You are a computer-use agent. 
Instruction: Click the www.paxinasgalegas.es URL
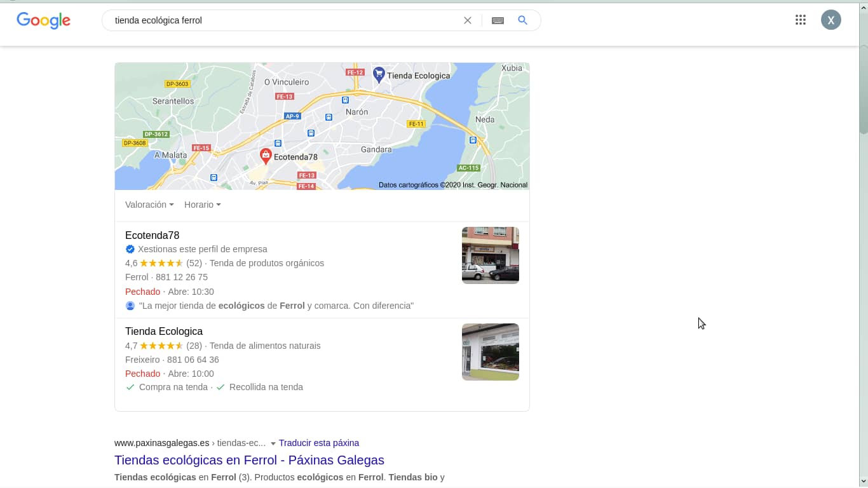click(x=162, y=443)
